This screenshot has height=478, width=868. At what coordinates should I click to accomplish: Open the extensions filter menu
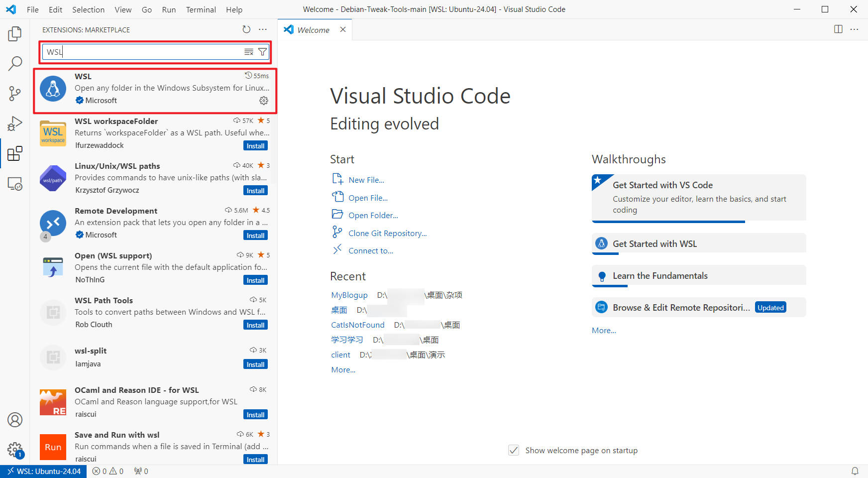262,52
